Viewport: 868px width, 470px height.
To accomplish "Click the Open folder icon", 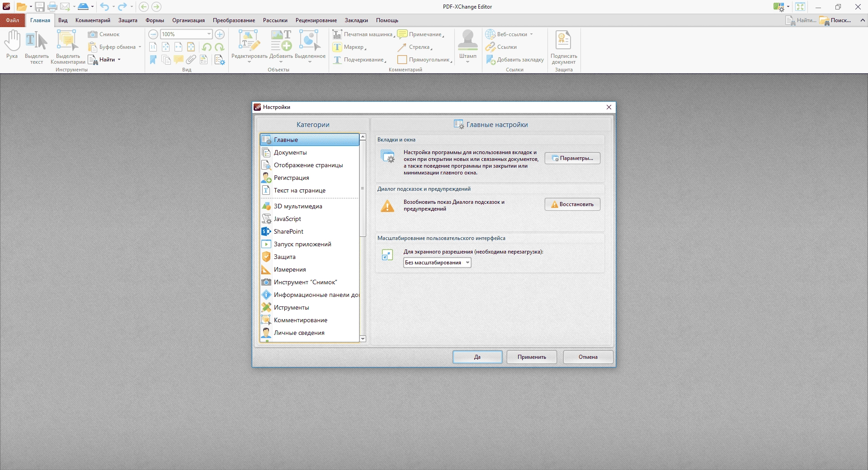I will (x=21, y=7).
